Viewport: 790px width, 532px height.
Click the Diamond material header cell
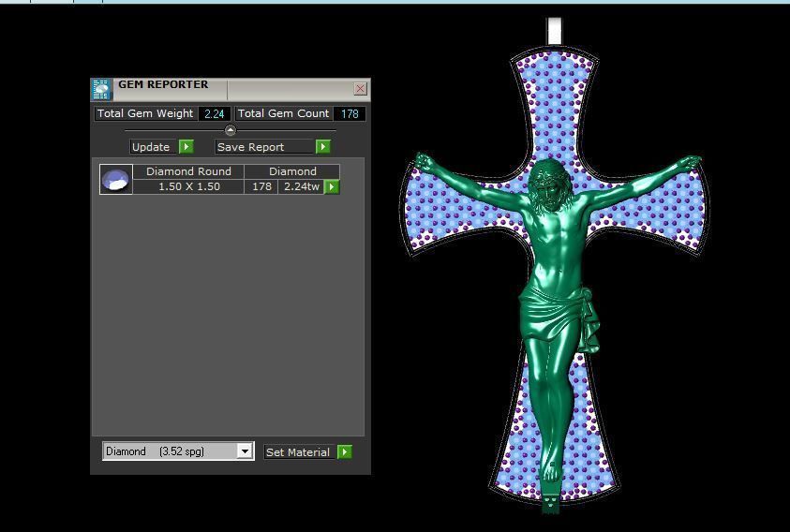pyautogui.click(x=292, y=171)
